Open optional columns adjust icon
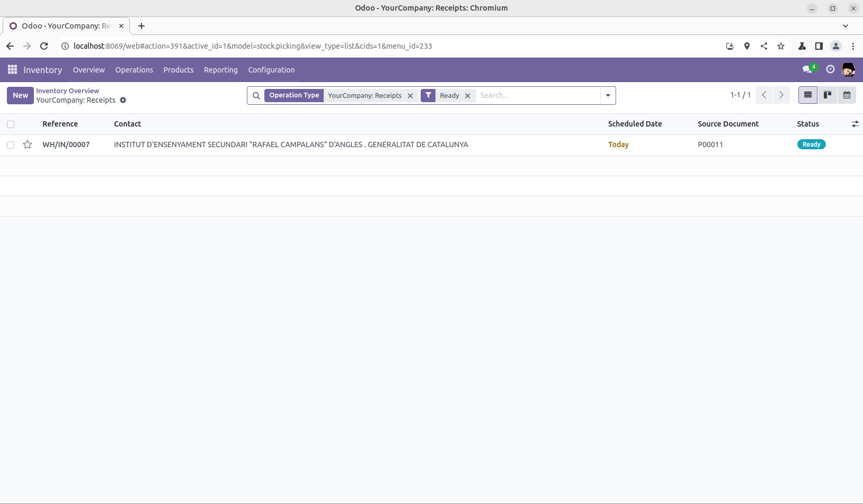Image resolution: width=863 pixels, height=504 pixels. coord(855,124)
